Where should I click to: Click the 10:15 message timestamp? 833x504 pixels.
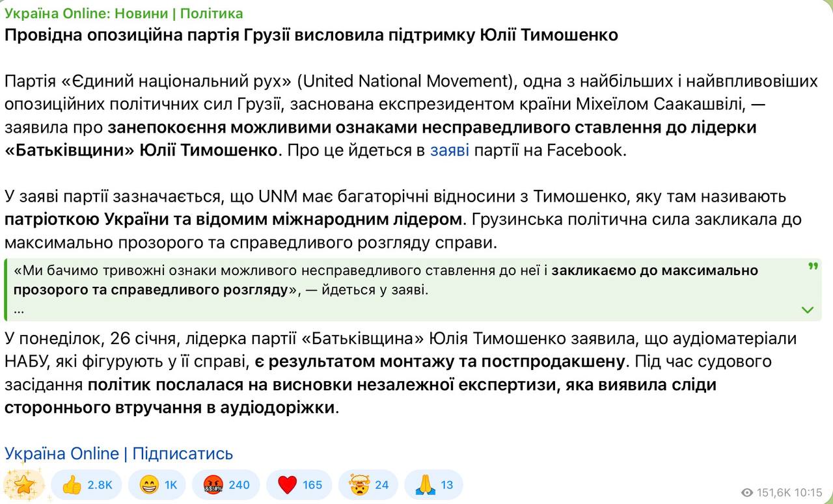tap(808, 492)
